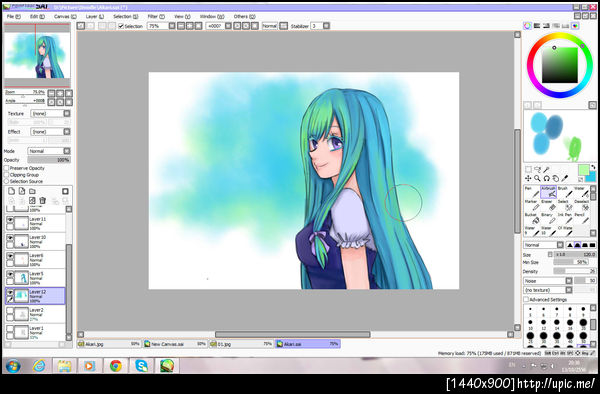Image resolution: width=600 pixels, height=394 pixels.
Task: Choose the lasso selection tool
Action: [538, 169]
